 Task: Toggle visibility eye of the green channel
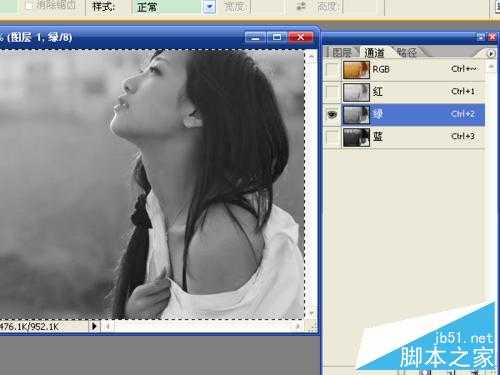pyautogui.click(x=332, y=115)
